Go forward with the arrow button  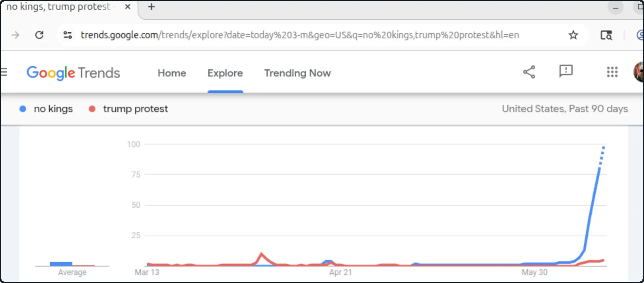click(16, 35)
